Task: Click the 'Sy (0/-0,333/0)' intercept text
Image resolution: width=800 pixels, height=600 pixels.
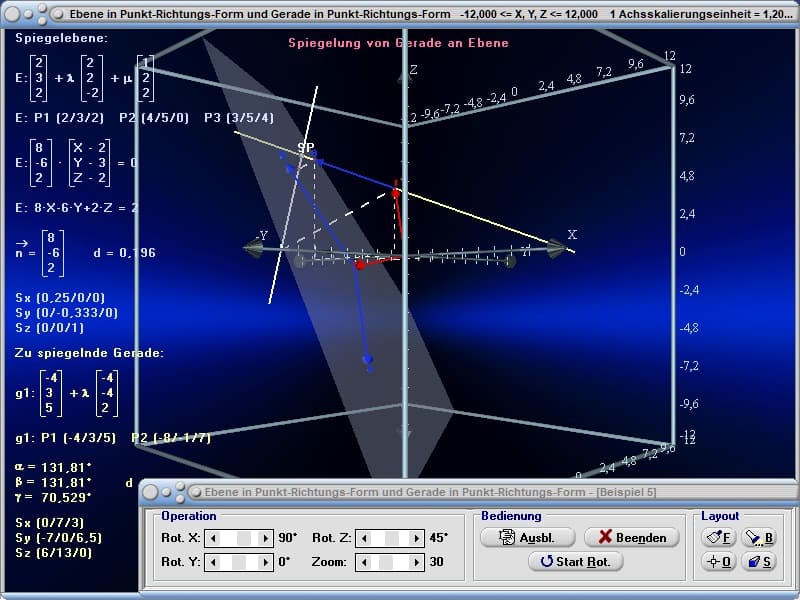Action: click(66, 312)
